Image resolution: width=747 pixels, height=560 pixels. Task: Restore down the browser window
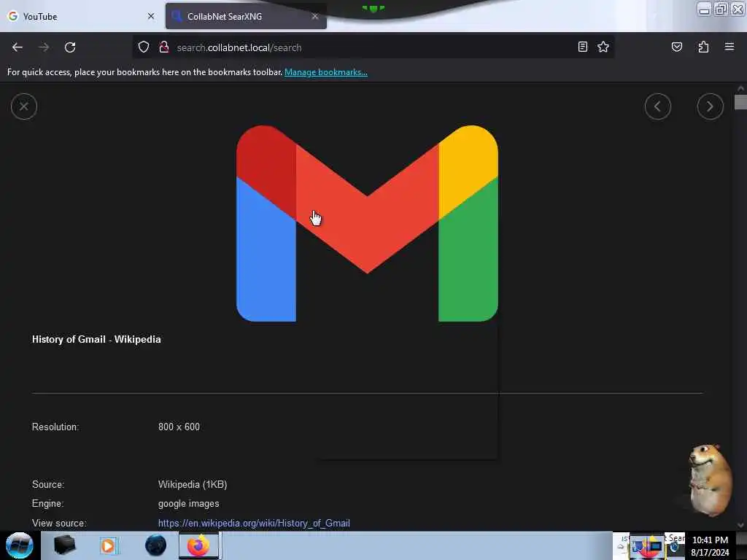pyautogui.click(x=721, y=9)
